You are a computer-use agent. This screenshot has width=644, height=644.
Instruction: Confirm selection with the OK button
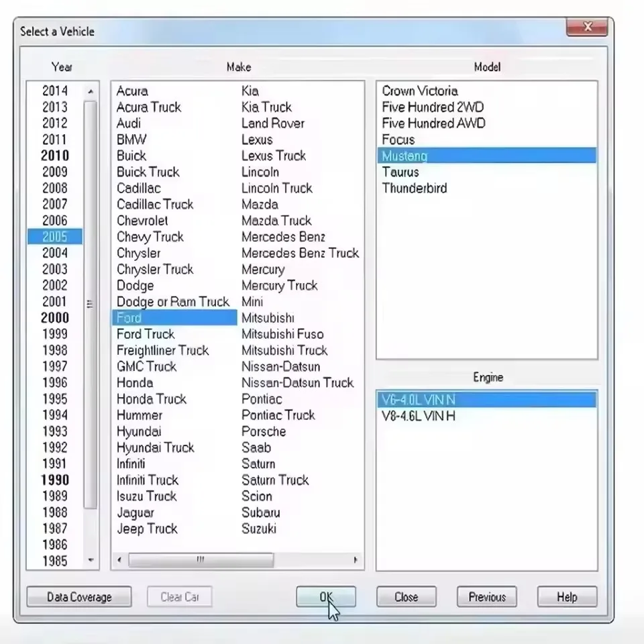(x=326, y=597)
